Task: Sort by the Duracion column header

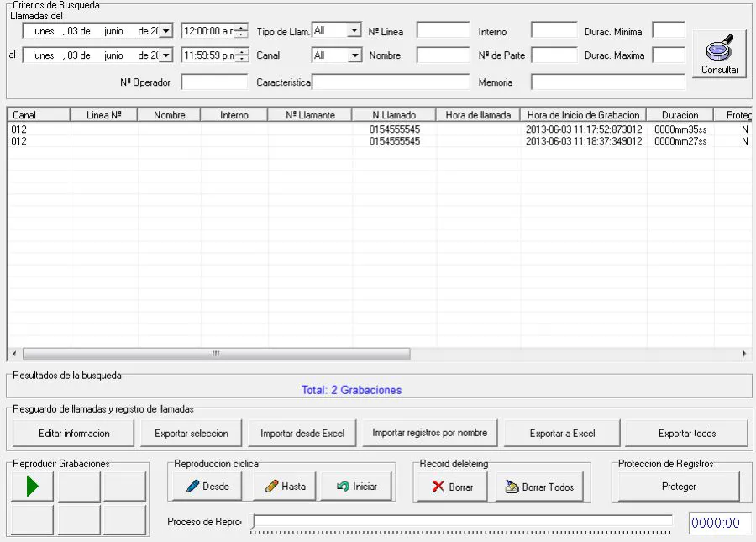Action: [x=680, y=115]
